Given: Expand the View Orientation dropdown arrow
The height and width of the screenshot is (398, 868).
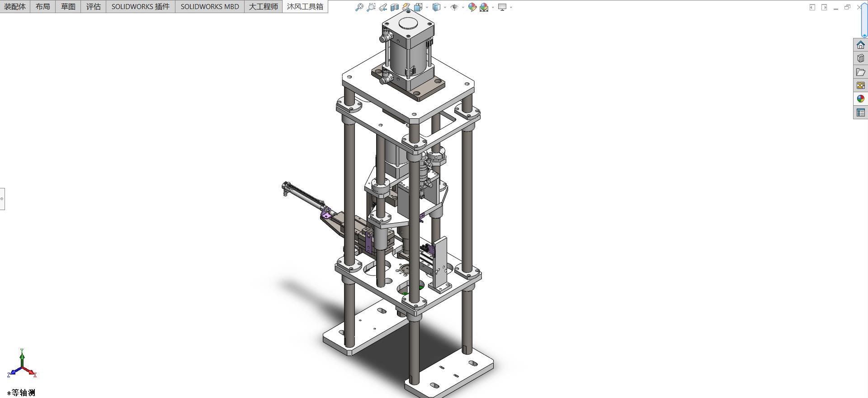Looking at the screenshot, I should (x=427, y=7).
